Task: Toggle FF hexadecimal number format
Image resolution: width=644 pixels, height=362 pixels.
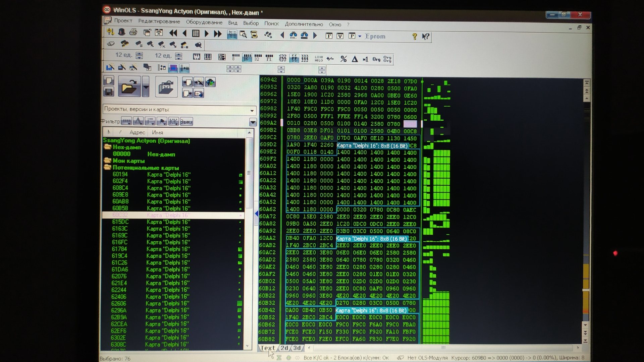Action: (294, 58)
